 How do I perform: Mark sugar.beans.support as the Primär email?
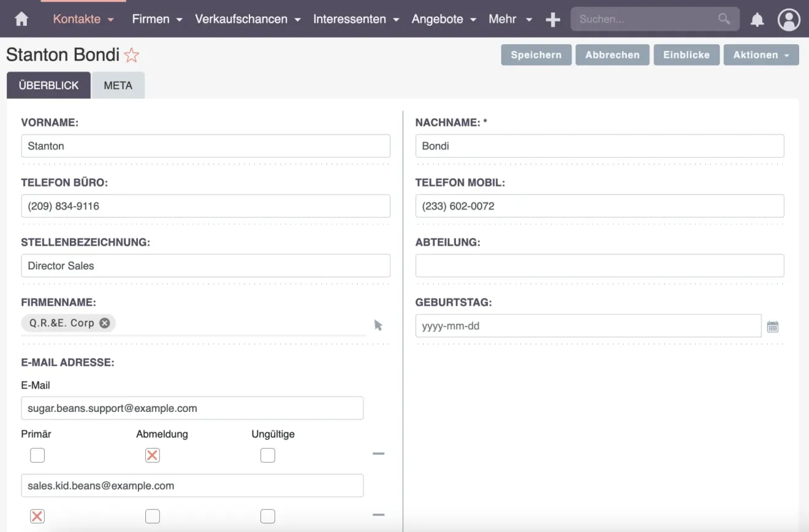[37, 455]
